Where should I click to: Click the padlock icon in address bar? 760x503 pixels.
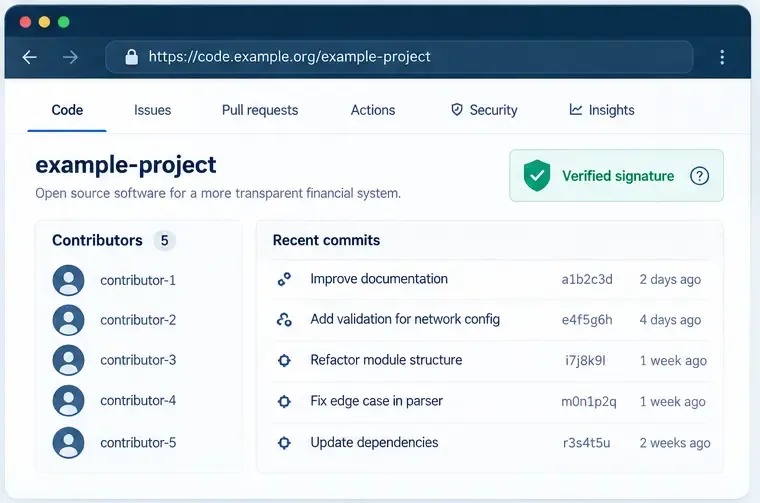click(131, 57)
